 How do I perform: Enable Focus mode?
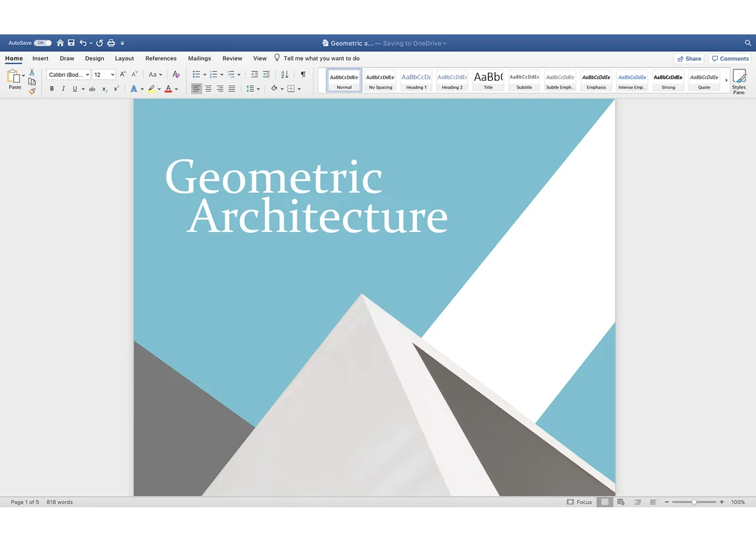pyautogui.click(x=579, y=502)
